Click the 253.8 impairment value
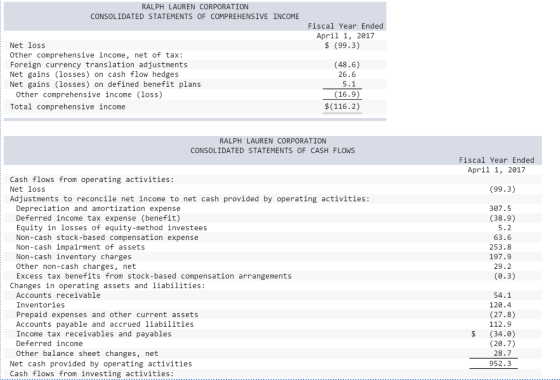The image size is (560, 380). click(x=500, y=247)
